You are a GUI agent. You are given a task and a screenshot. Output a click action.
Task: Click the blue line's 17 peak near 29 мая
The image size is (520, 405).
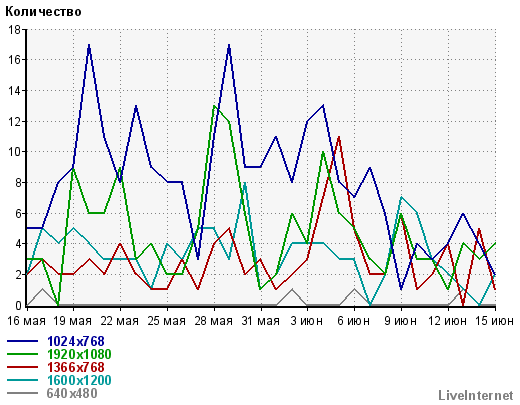[229, 45]
